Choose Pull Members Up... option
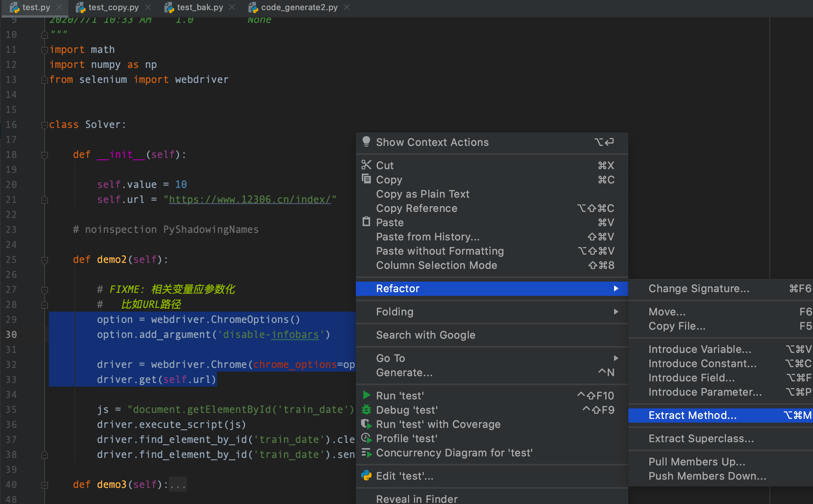The height and width of the screenshot is (504, 813). pos(720,462)
